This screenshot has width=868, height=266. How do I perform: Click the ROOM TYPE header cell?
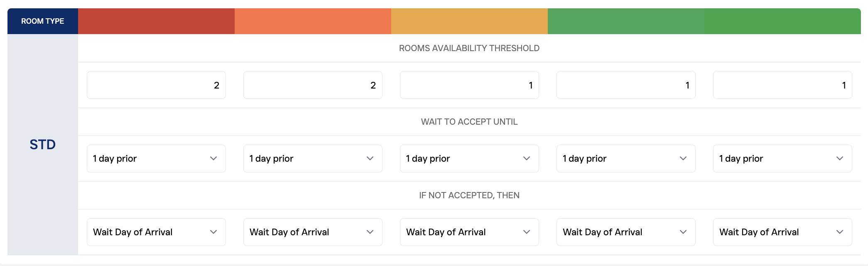43,21
